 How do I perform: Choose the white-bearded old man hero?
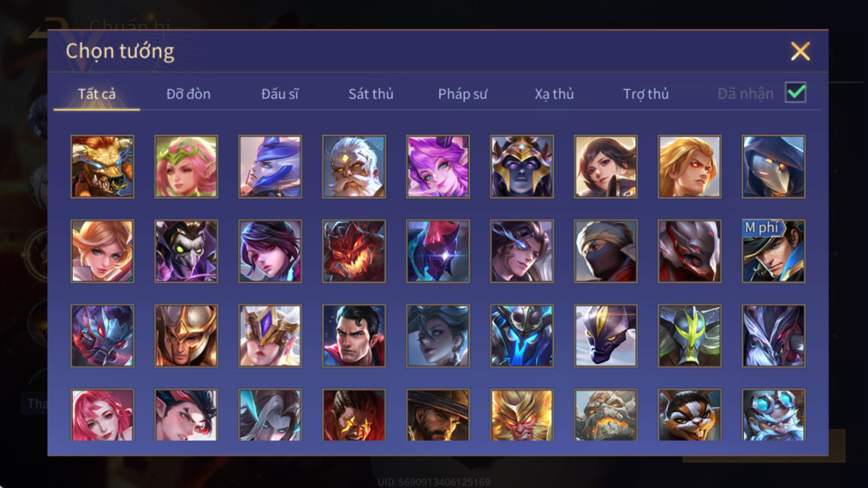point(354,166)
